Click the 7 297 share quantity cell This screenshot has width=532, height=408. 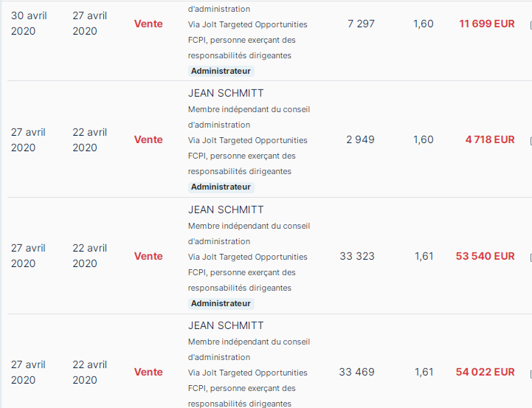361,24
